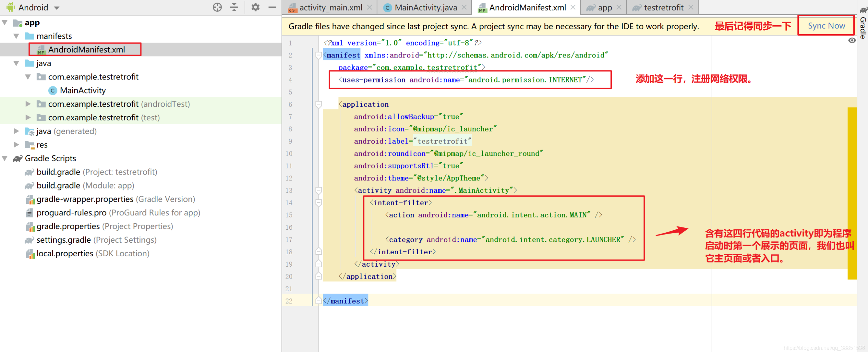Image resolution: width=868 pixels, height=354 pixels.
Task: Close the activity_main.xml tab
Action: tap(370, 7)
